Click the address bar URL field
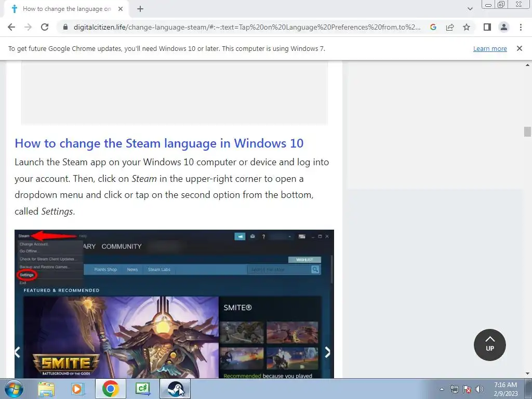Viewport: 532px width, 399px height. point(247,27)
